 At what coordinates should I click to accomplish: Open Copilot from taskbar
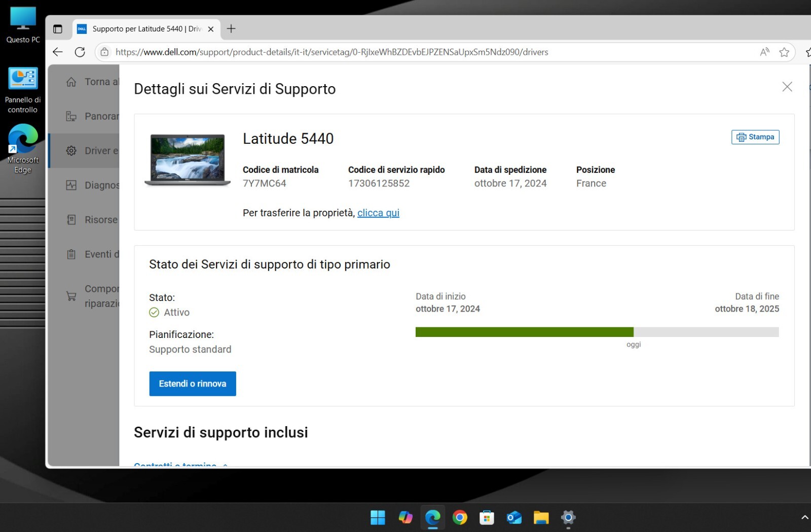pos(405,517)
